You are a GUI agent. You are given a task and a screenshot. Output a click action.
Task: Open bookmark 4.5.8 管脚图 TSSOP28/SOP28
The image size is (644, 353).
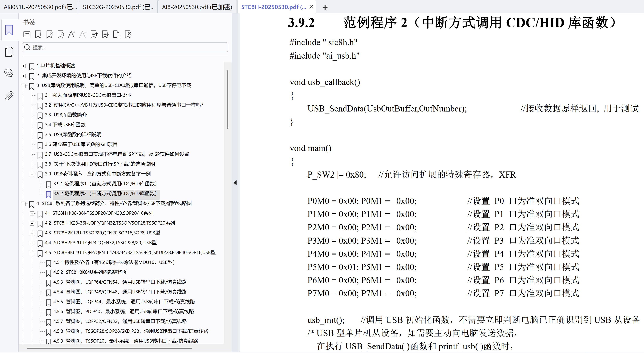click(x=131, y=331)
